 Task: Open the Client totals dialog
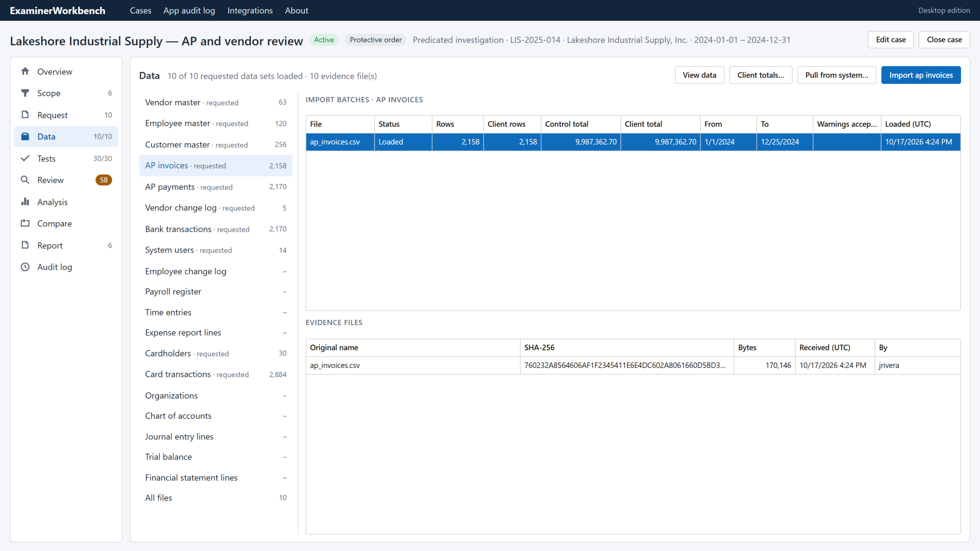761,75
